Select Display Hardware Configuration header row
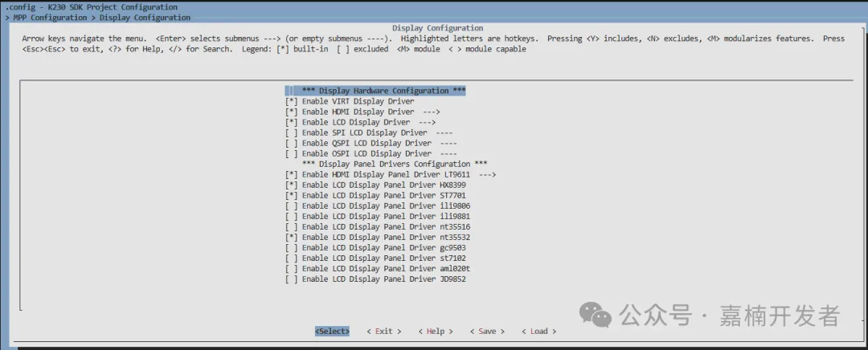 [x=375, y=92]
